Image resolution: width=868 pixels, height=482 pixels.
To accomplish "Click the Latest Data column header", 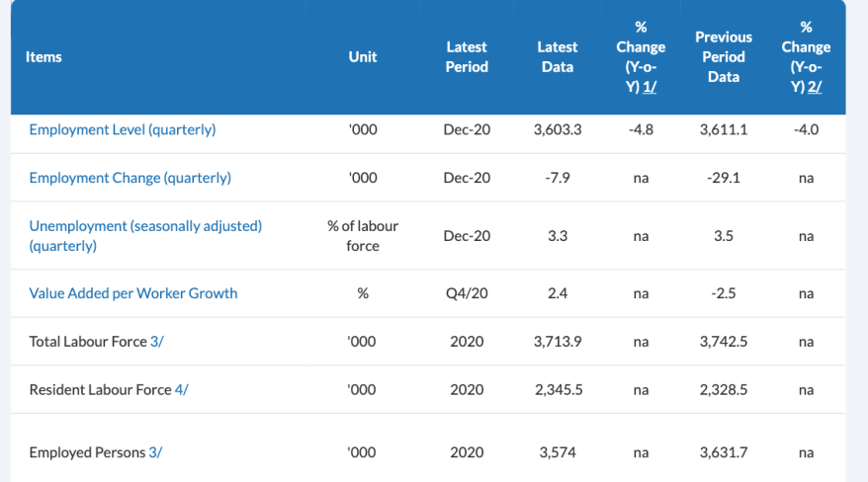I will (558, 57).
